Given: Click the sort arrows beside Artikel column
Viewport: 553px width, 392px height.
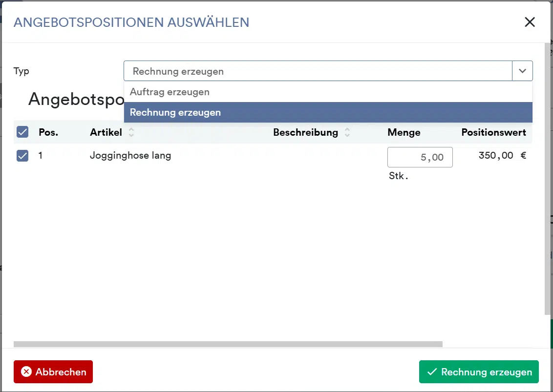Looking at the screenshot, I should 131,132.
